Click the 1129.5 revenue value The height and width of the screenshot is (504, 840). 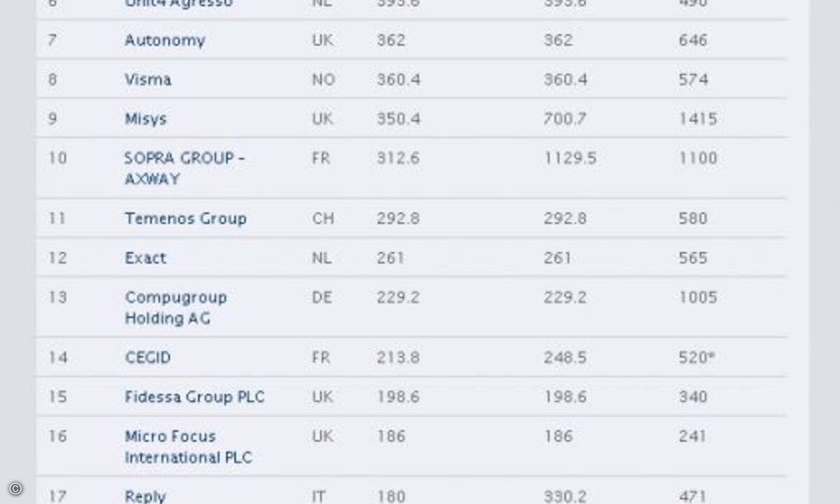tap(570, 158)
